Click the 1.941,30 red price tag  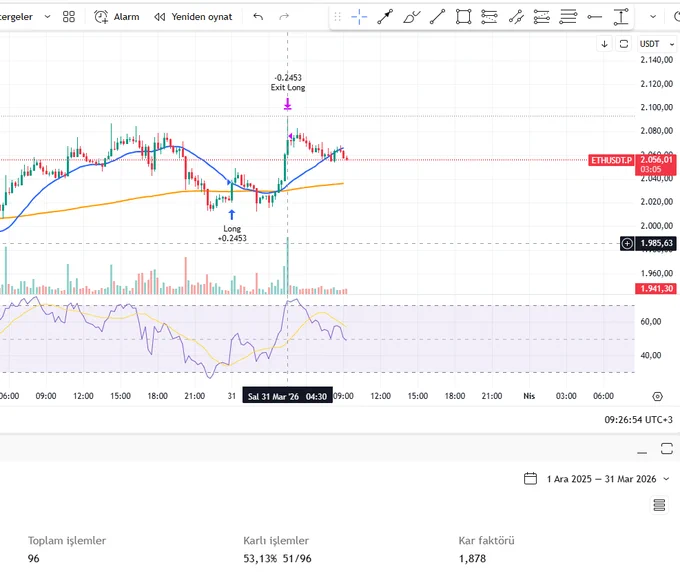click(656, 288)
